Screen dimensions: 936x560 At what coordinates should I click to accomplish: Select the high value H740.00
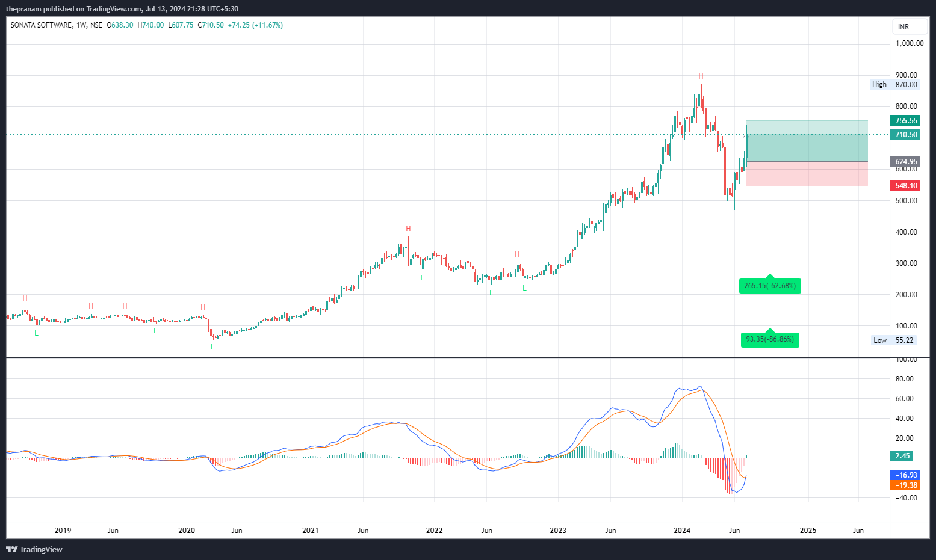pos(150,25)
